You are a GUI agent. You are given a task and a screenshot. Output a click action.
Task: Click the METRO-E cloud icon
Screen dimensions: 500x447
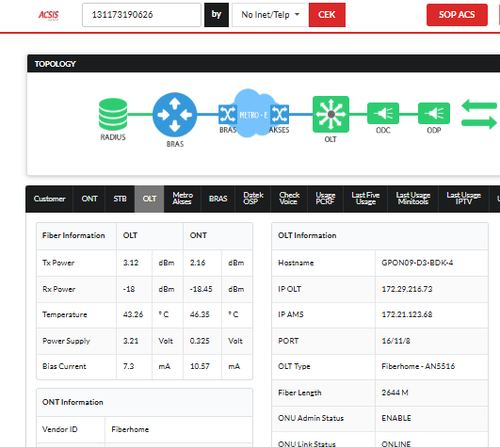coord(254,113)
